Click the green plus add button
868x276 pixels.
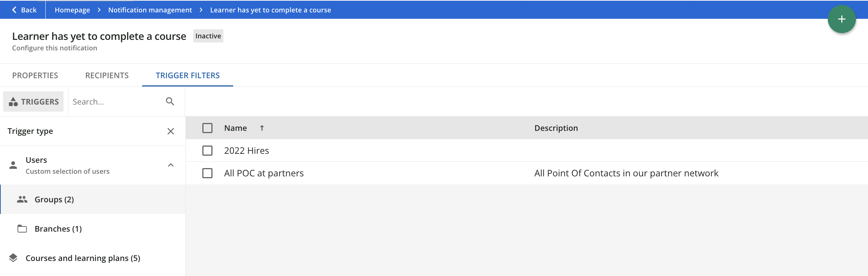(842, 19)
